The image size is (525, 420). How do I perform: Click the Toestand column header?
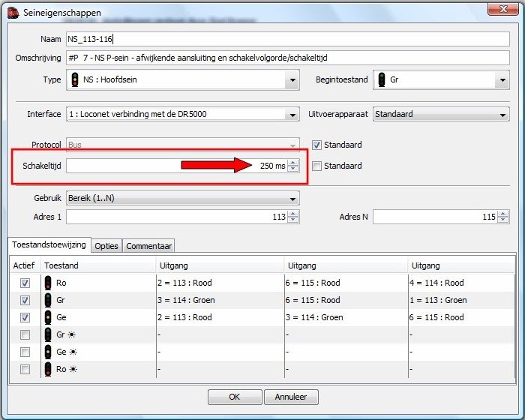point(98,265)
